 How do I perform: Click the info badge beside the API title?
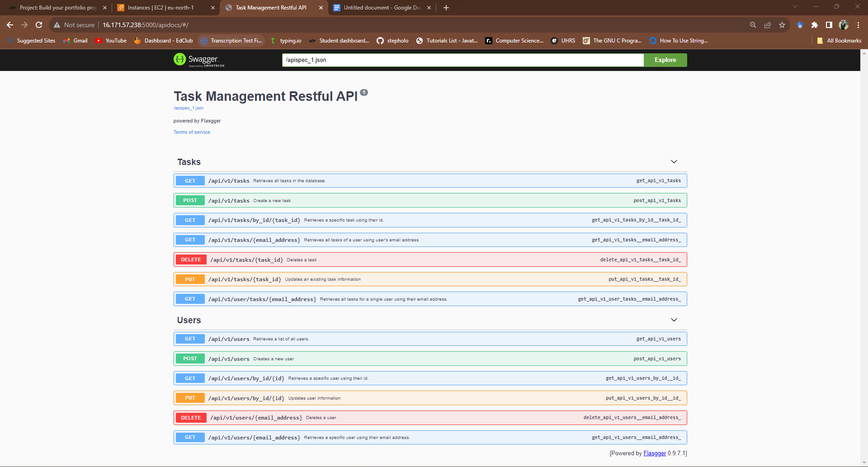pos(364,92)
